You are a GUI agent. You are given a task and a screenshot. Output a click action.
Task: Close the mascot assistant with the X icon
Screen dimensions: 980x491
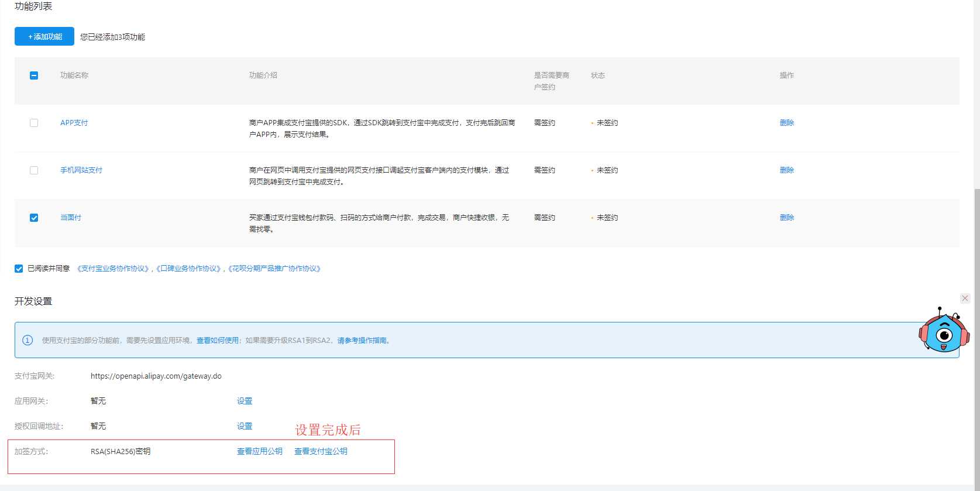pos(965,298)
